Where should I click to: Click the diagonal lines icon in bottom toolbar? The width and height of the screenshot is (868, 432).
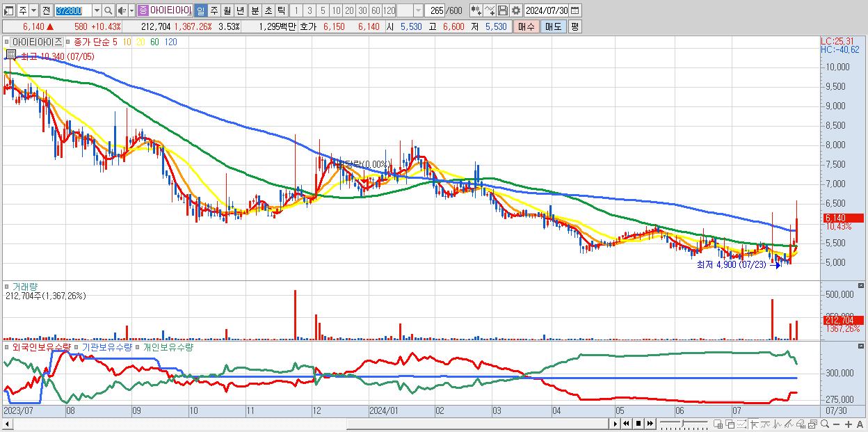click(x=789, y=424)
